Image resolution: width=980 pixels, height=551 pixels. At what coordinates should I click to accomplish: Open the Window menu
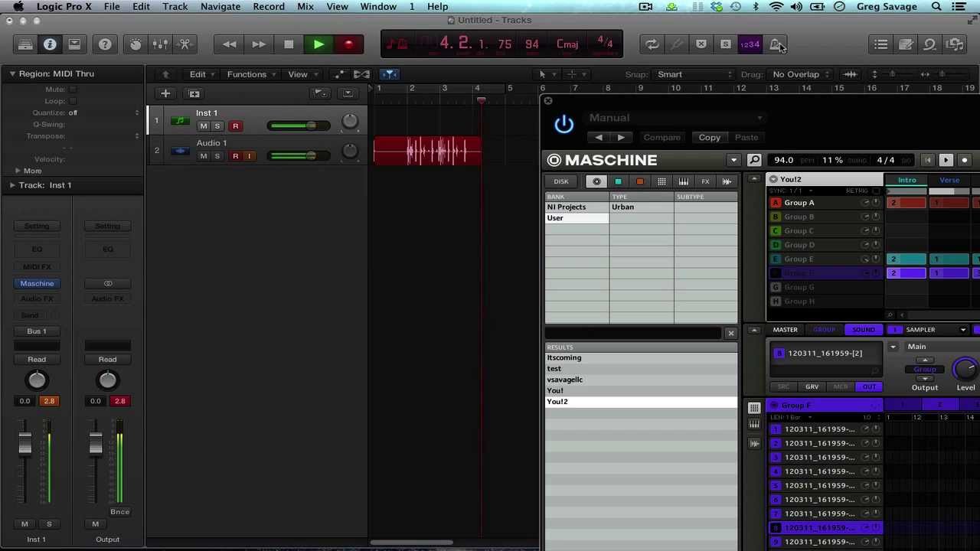coord(378,7)
